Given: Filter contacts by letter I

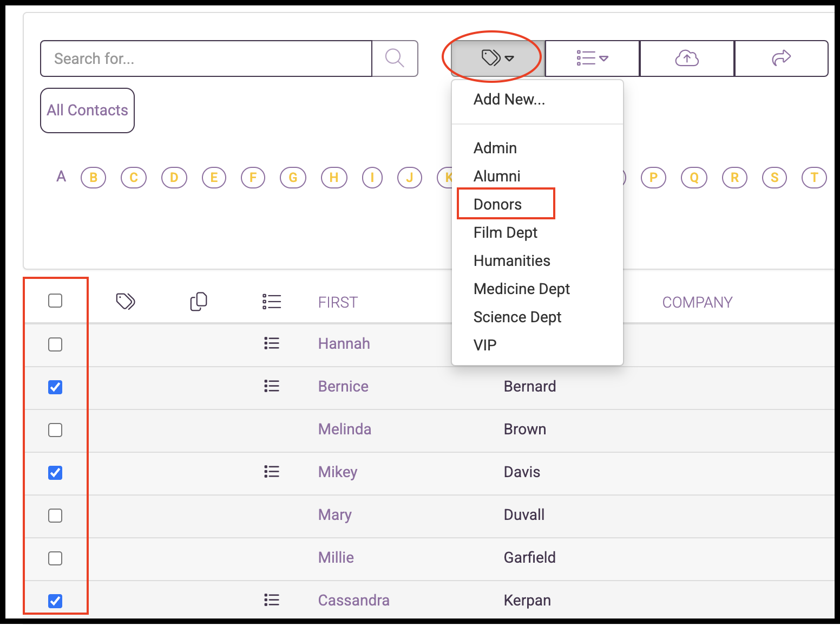Looking at the screenshot, I should pos(372,178).
